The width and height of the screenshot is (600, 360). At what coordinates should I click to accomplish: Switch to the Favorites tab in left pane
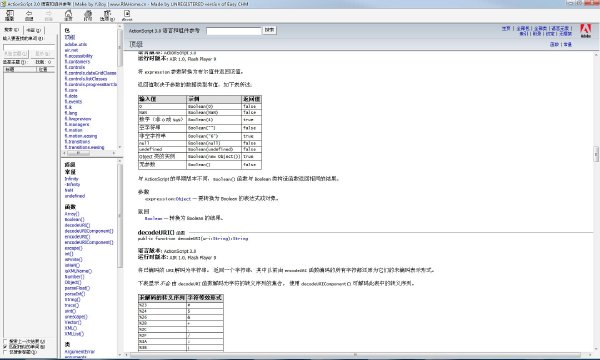point(34,30)
